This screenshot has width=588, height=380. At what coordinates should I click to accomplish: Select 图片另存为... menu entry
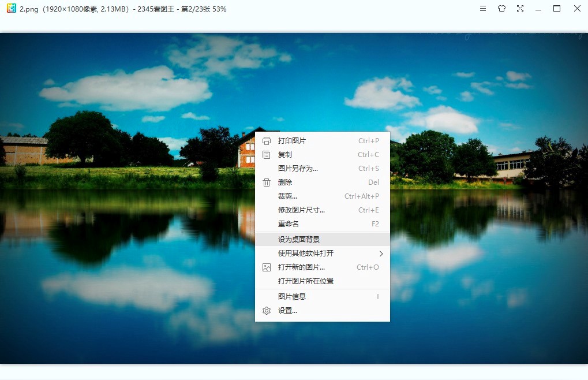(323, 169)
